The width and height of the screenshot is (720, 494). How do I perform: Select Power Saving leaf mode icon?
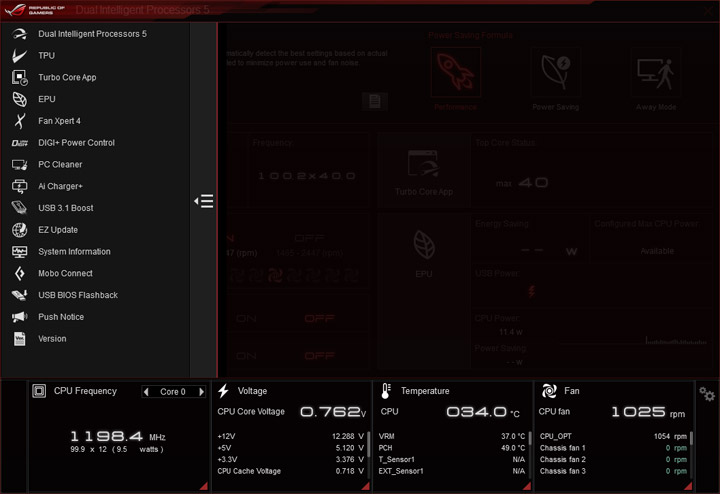[556, 72]
